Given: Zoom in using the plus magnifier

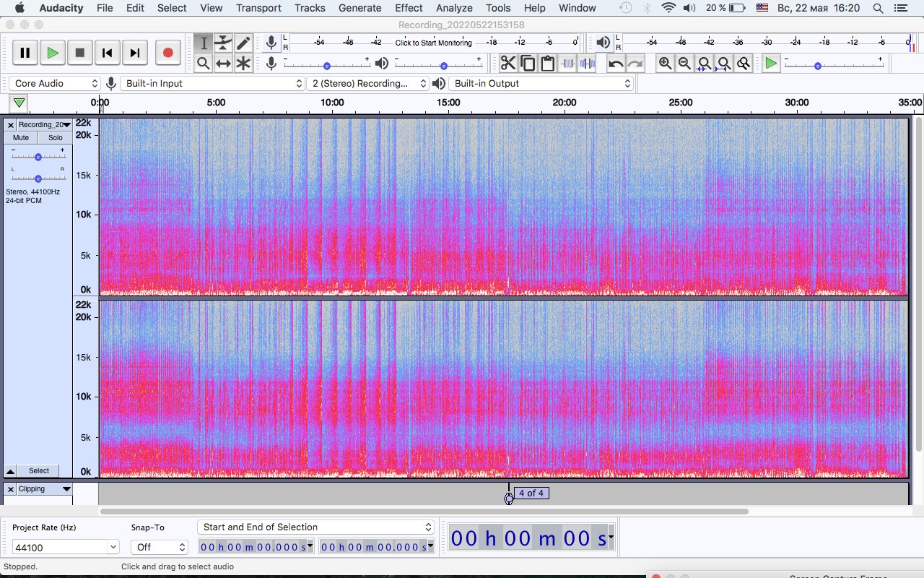Looking at the screenshot, I should point(665,64).
